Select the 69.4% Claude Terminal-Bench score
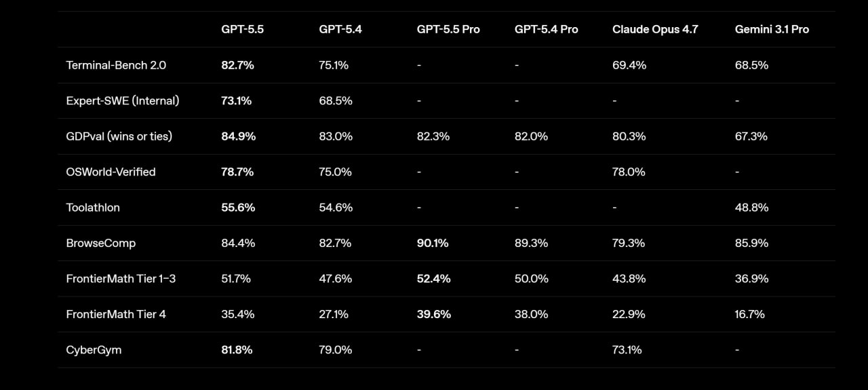This screenshot has height=390, width=868. [x=629, y=65]
